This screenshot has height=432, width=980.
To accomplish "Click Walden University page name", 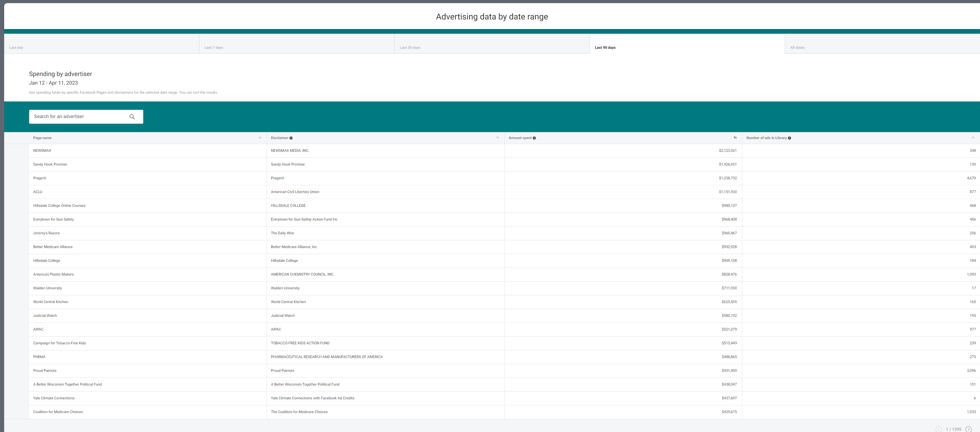I will 48,288.
